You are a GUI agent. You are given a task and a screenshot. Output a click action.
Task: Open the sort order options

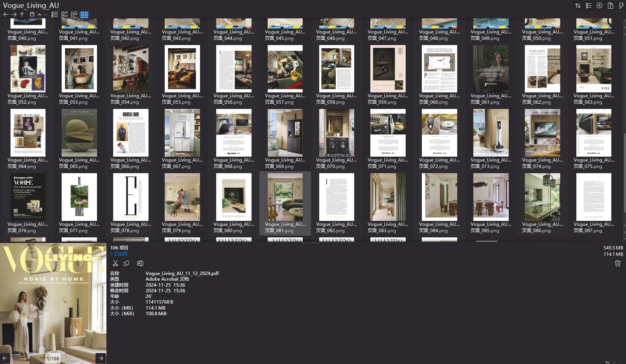pyautogui.click(x=578, y=6)
